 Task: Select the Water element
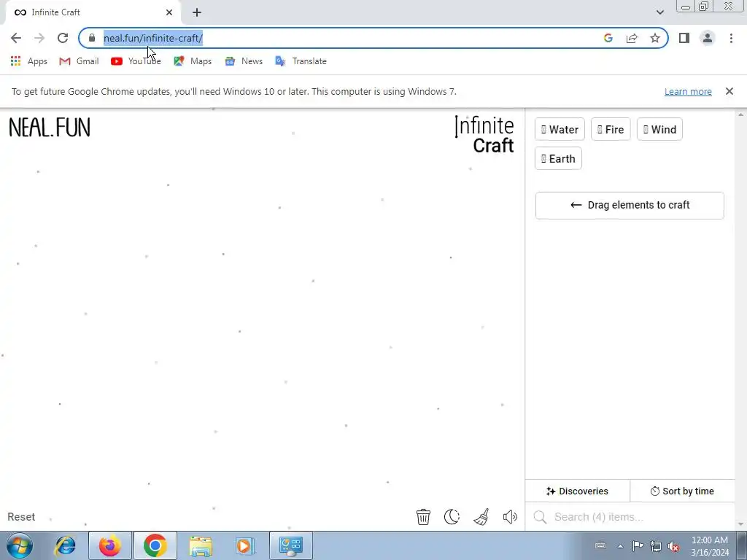[x=560, y=130]
